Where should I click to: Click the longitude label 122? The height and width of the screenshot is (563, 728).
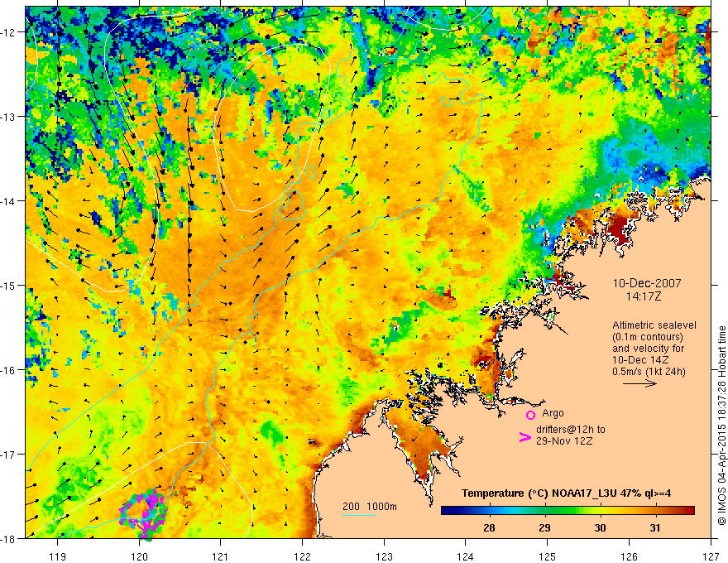click(x=302, y=556)
